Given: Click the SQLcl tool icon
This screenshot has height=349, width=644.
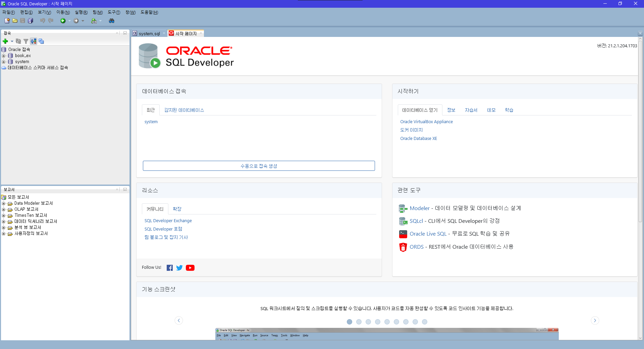Looking at the screenshot, I should point(403,221).
